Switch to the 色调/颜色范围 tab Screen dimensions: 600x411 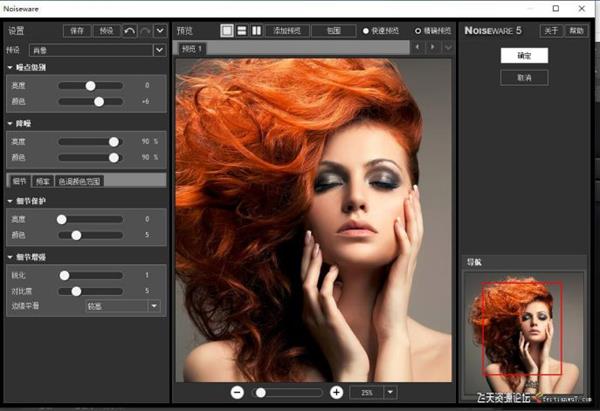coord(79,181)
